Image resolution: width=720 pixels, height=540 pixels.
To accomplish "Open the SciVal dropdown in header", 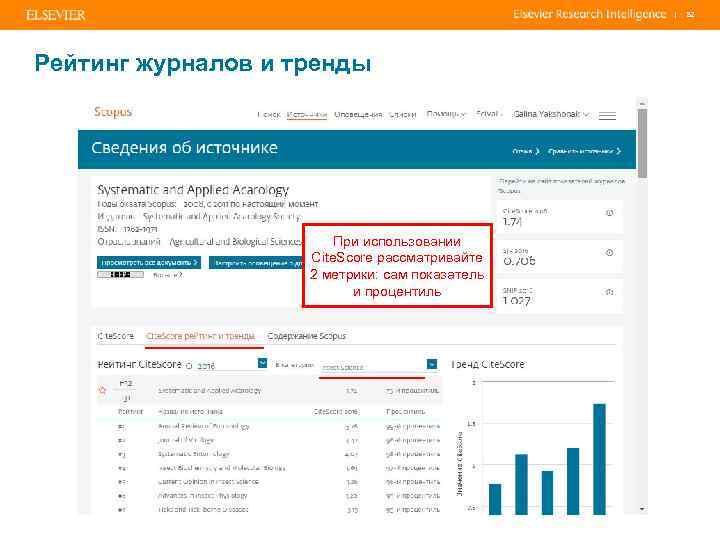I will [x=489, y=113].
